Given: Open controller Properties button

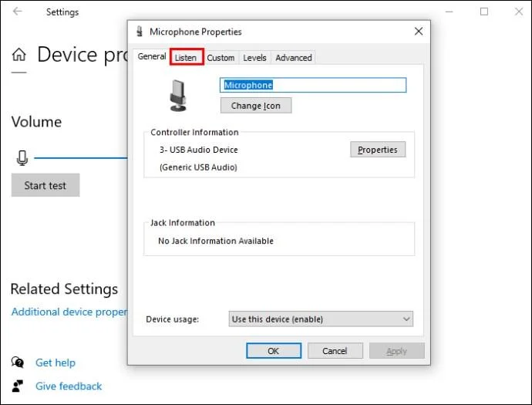Looking at the screenshot, I should click(378, 150).
